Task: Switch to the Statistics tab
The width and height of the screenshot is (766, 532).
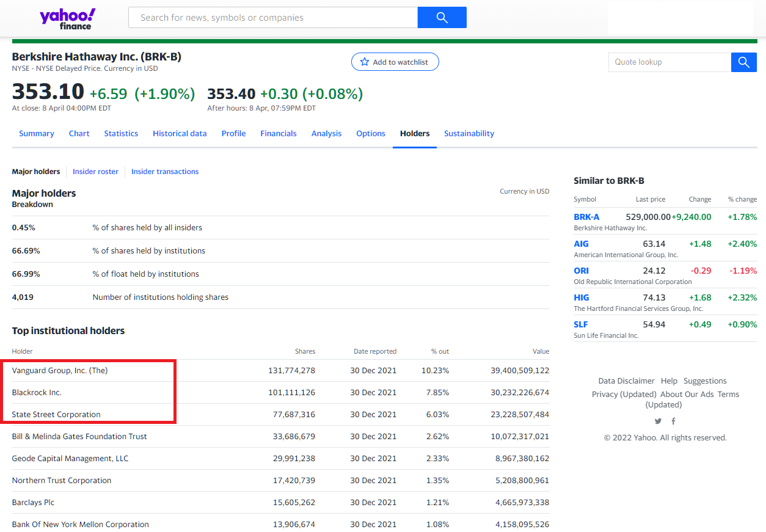Action: (121, 134)
